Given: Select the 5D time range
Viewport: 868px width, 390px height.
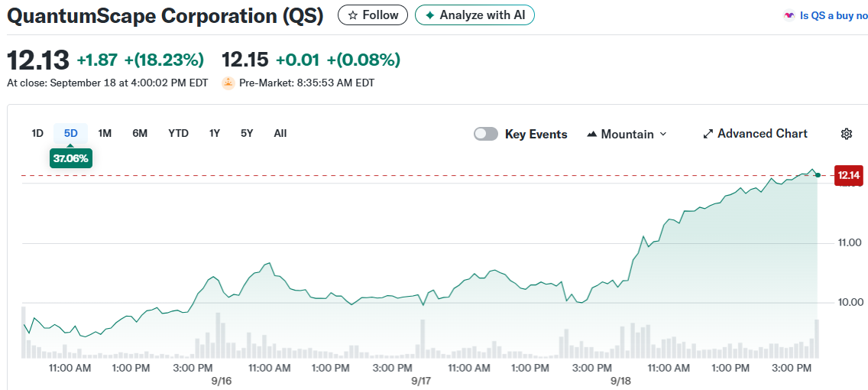Looking at the screenshot, I should click(x=71, y=134).
